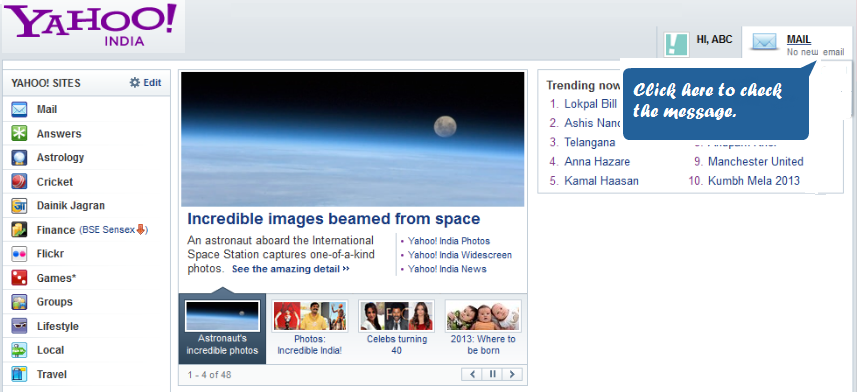The height and width of the screenshot is (392, 857).
Task: Click See the amazing detail link
Action: point(291,269)
